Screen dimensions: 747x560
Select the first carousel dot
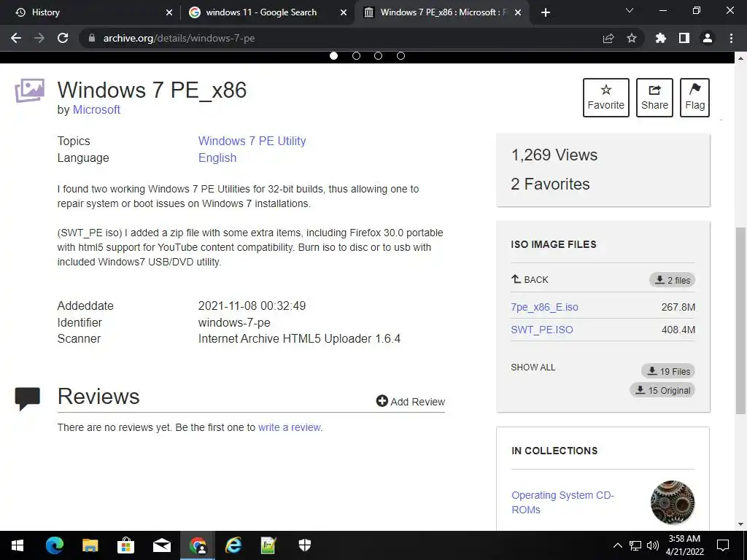coord(334,55)
